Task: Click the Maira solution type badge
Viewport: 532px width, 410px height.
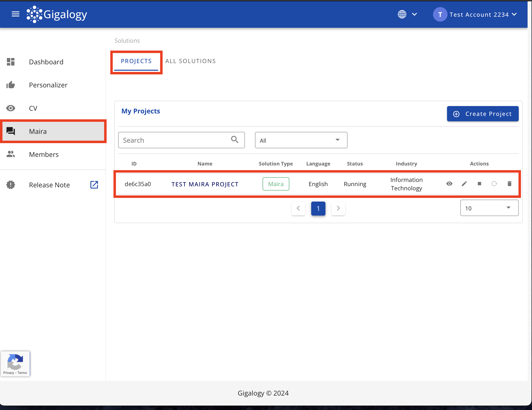Action: 276,184
